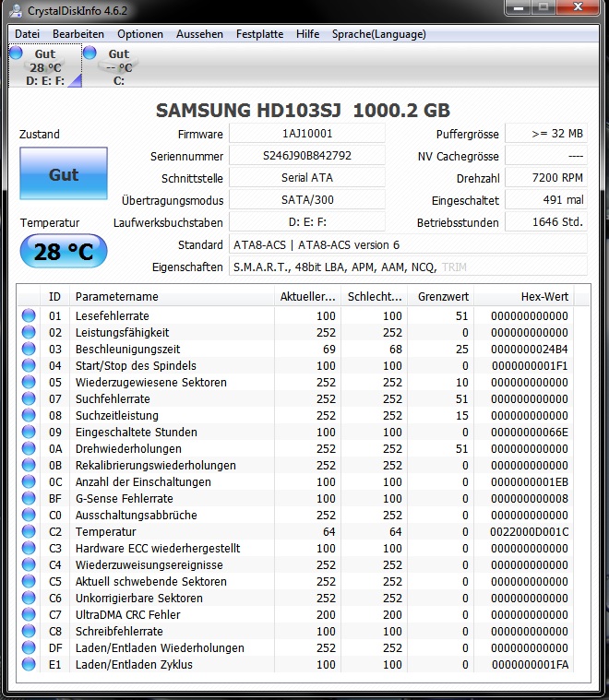Select hex value 0000000001FA

click(530, 665)
